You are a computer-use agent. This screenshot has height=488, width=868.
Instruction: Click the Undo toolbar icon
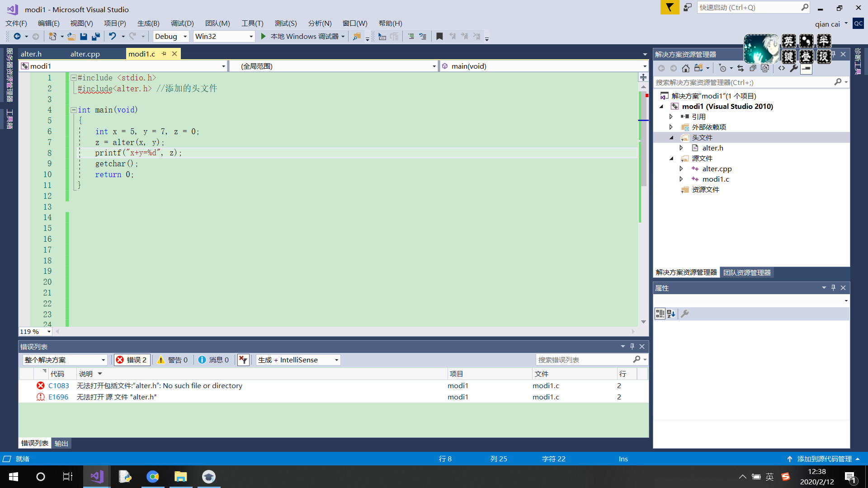click(112, 37)
